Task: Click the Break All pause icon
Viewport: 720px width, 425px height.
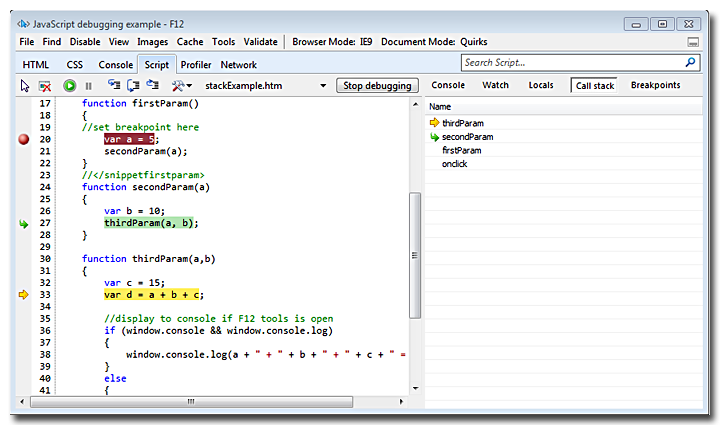Action: point(88,86)
